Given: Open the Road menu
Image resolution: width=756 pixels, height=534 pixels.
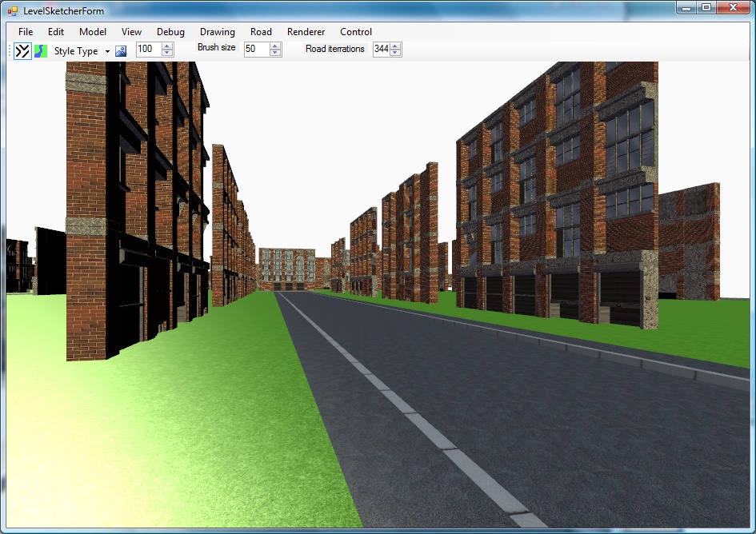Looking at the screenshot, I should click(x=261, y=32).
